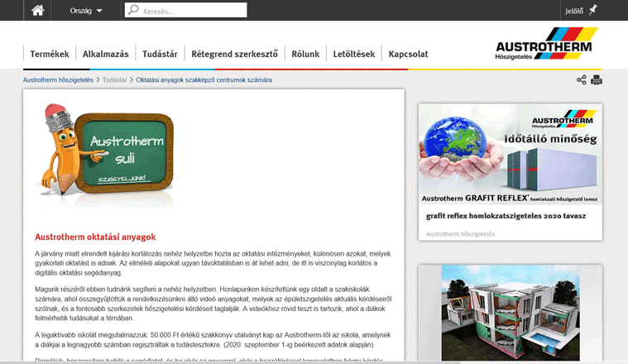Click the print icon
628x364 pixels.
click(x=597, y=79)
